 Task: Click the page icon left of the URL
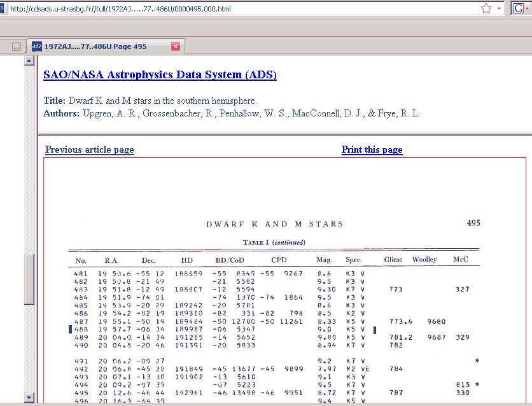pyautogui.click(x=3, y=9)
